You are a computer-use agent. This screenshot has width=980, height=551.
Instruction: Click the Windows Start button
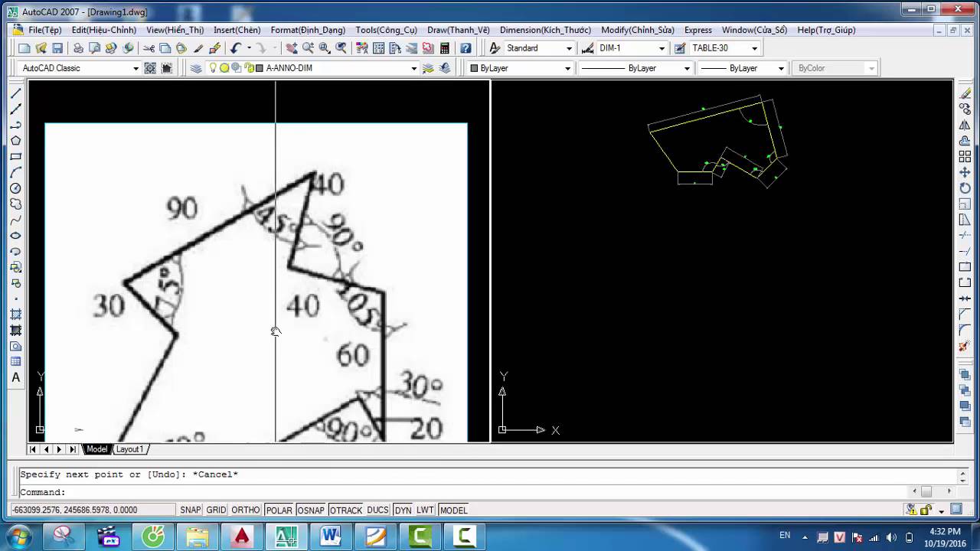18,536
